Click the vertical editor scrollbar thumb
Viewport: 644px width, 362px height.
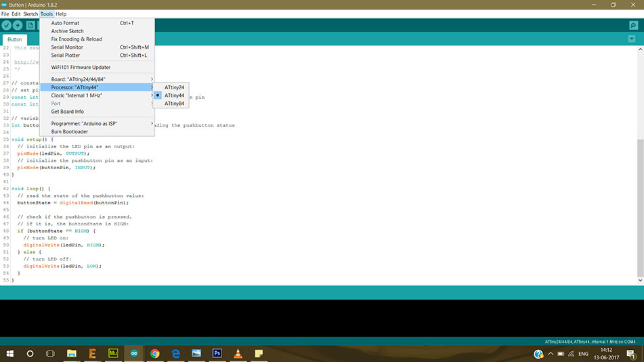click(641, 208)
